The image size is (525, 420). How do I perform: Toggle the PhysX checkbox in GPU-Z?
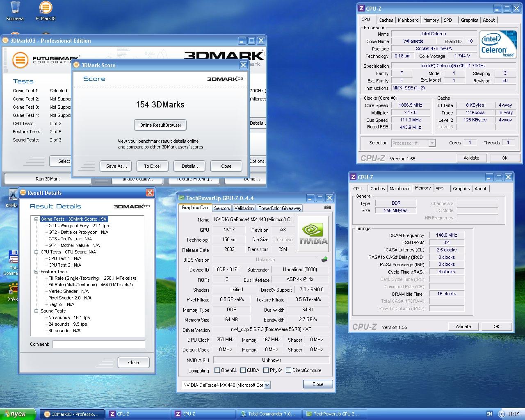click(266, 370)
